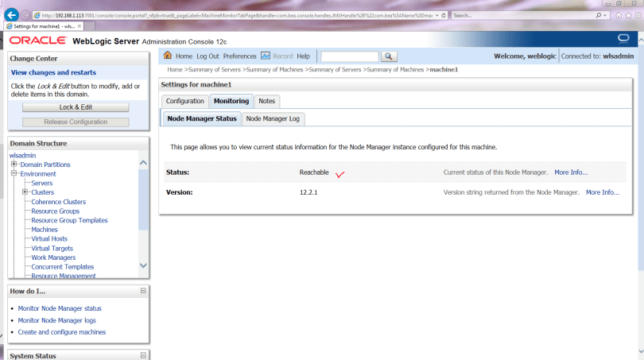Select wlsadmin domain root node
This screenshot has height=360, width=644.
22,156
